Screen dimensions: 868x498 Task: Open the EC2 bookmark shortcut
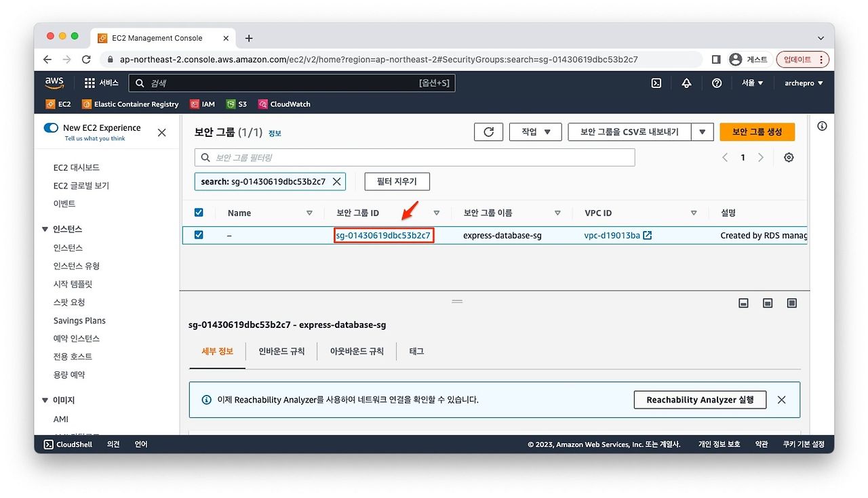click(58, 104)
